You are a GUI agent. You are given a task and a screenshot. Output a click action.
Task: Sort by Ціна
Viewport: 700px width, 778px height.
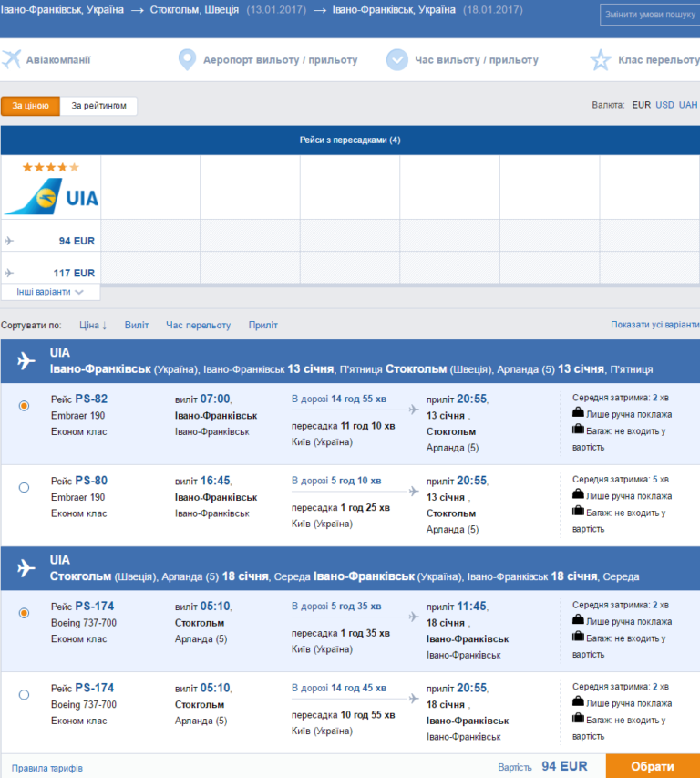click(93, 325)
